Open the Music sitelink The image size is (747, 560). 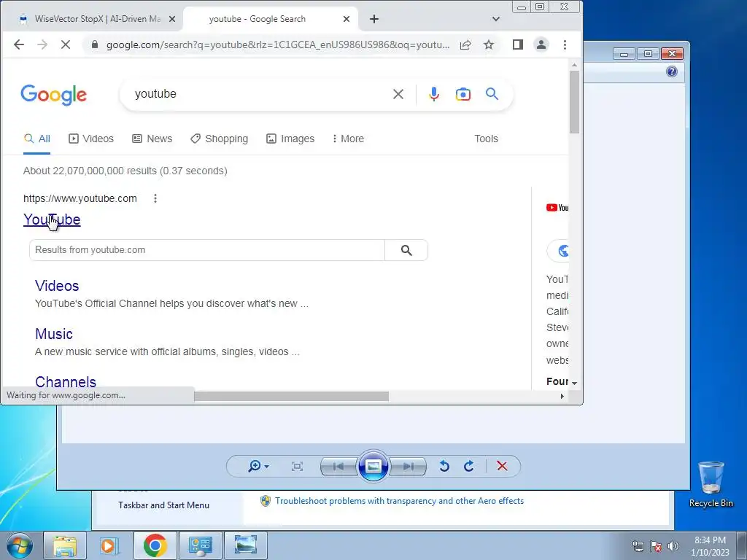(54, 334)
